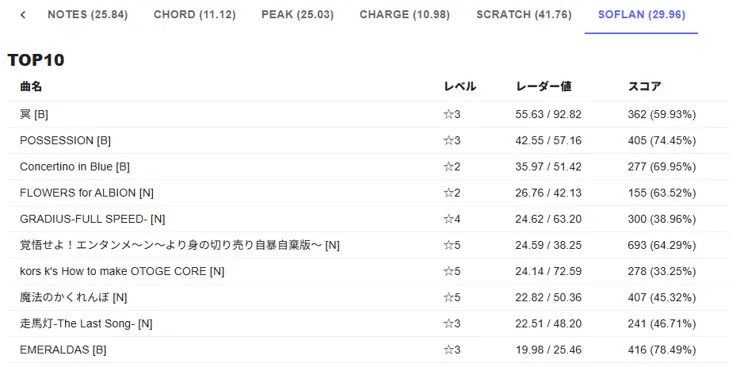Click the レーダー値 column header
Image resolution: width=740 pixels, height=367 pixels.
pyautogui.click(x=544, y=87)
